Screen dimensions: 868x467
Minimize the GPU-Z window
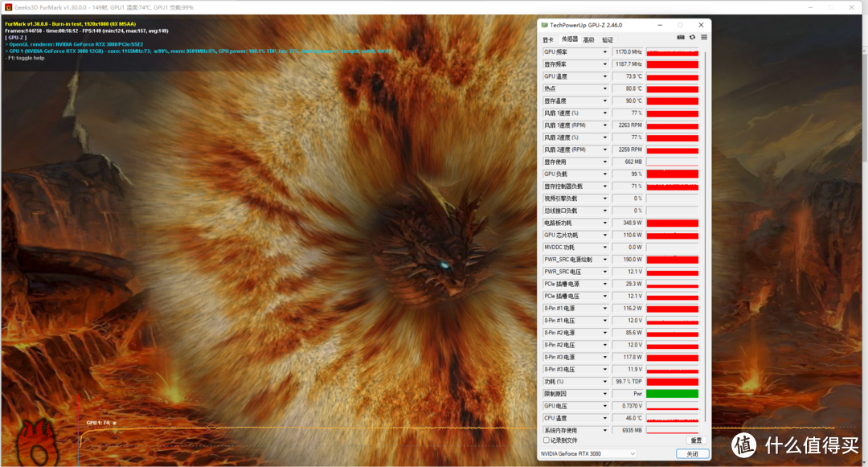(x=660, y=25)
